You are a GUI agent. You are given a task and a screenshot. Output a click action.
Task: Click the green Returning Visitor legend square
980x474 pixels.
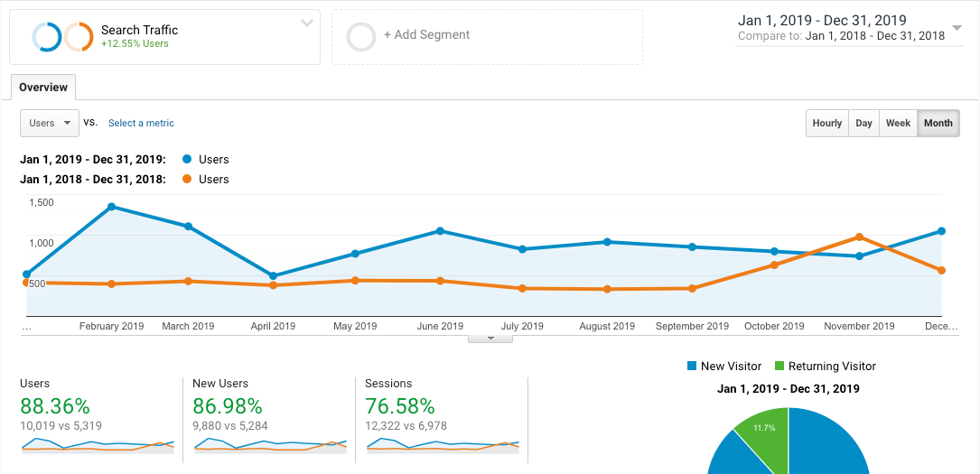[779, 366]
